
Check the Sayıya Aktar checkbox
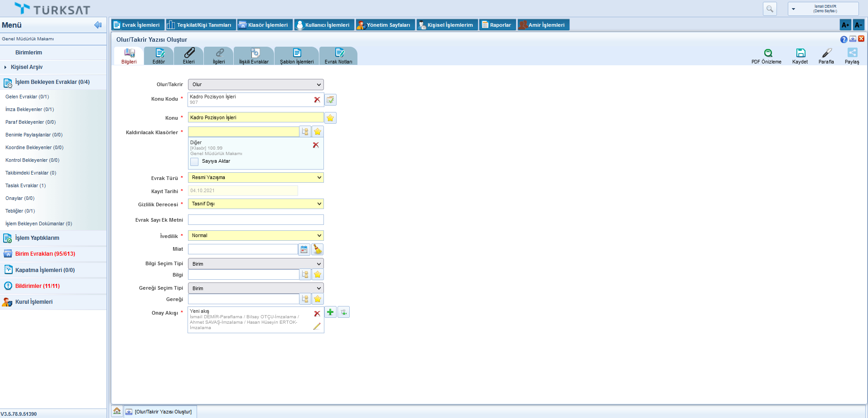pos(194,162)
